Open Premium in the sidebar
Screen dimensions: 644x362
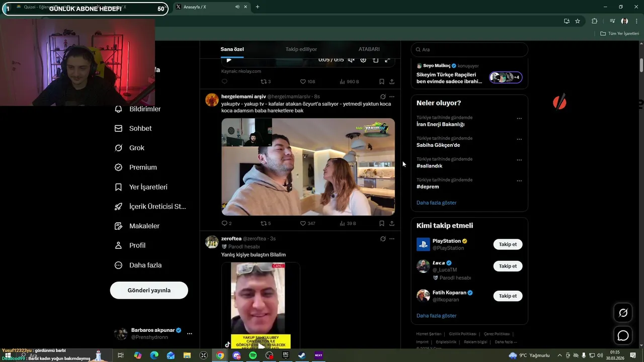[x=136, y=167]
